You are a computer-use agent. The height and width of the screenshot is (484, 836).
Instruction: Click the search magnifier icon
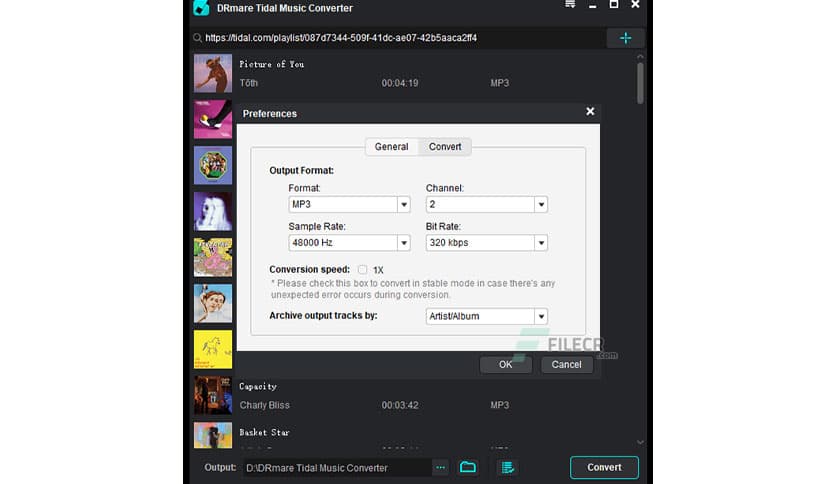pyautogui.click(x=197, y=38)
